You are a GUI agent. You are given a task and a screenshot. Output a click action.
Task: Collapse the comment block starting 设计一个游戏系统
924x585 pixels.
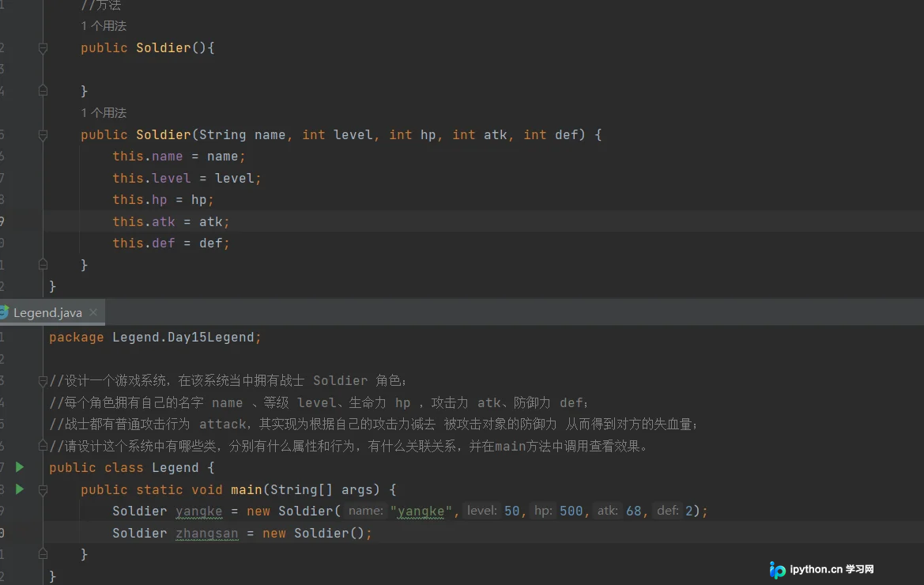[43, 381]
